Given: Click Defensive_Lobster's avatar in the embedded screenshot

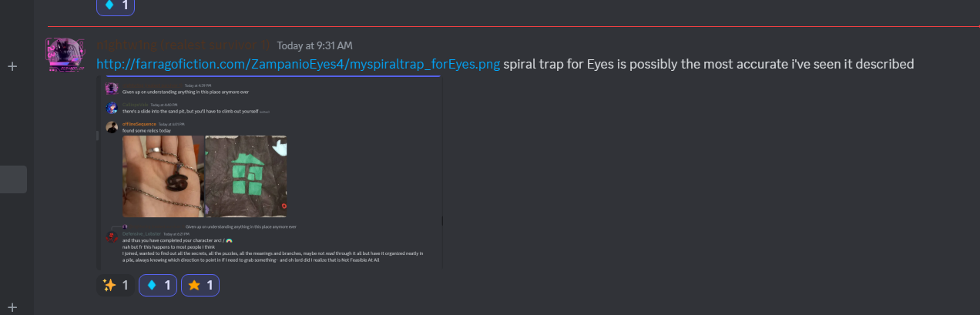Looking at the screenshot, I should click(112, 236).
